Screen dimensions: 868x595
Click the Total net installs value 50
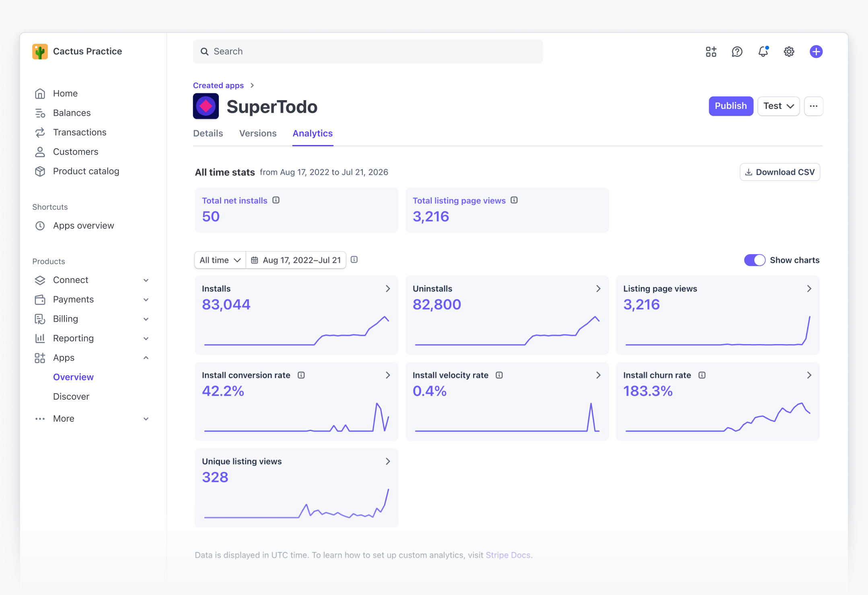pyautogui.click(x=211, y=217)
